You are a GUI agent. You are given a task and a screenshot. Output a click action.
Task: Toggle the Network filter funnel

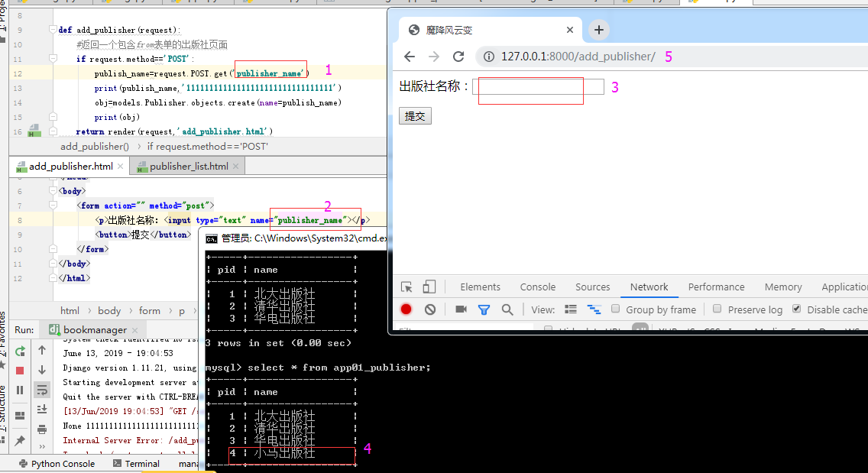pyautogui.click(x=484, y=309)
